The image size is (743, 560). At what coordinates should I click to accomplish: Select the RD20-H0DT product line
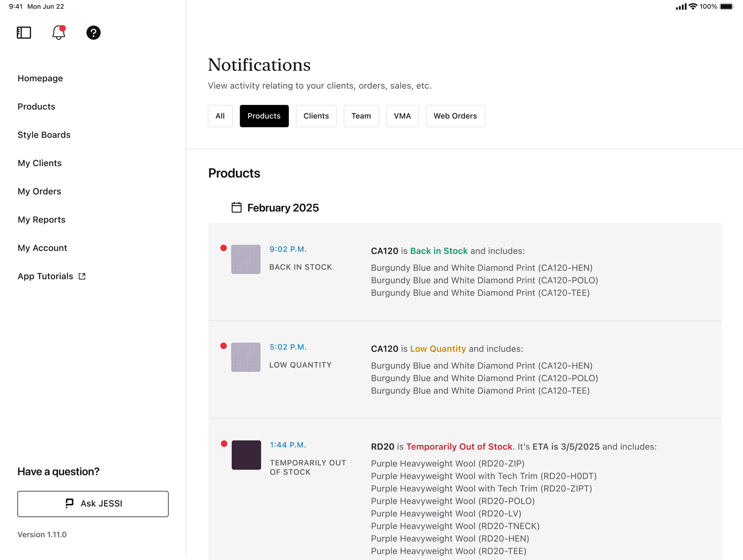pos(484,476)
